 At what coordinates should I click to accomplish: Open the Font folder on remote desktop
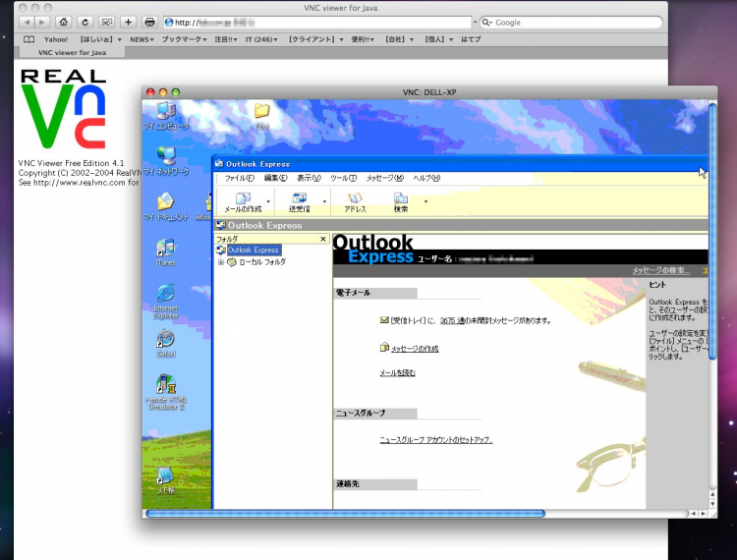pyautogui.click(x=261, y=116)
